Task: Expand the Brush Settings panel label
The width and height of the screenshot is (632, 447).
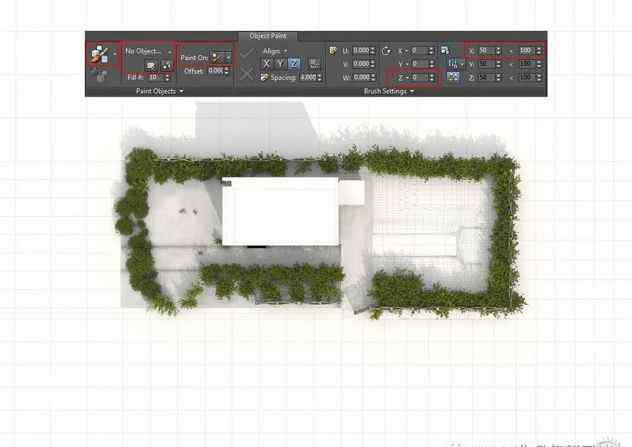Action: click(389, 90)
